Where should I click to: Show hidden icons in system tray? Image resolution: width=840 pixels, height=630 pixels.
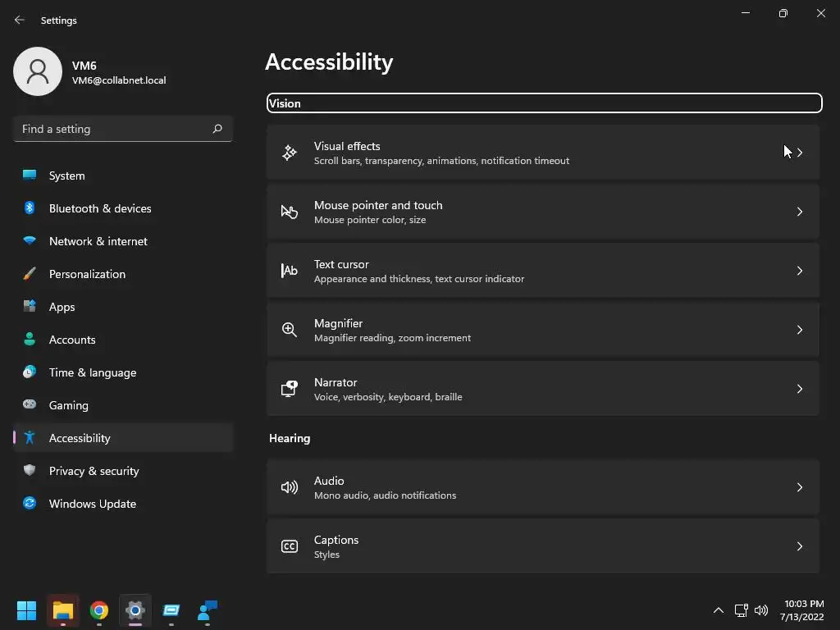click(x=719, y=610)
